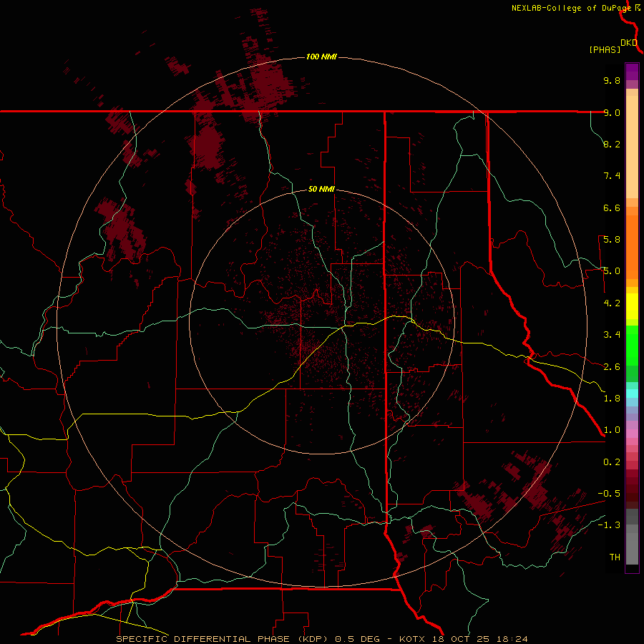Click the 1.0 value on the color scale
This screenshot has height=644, width=644.
point(612,430)
